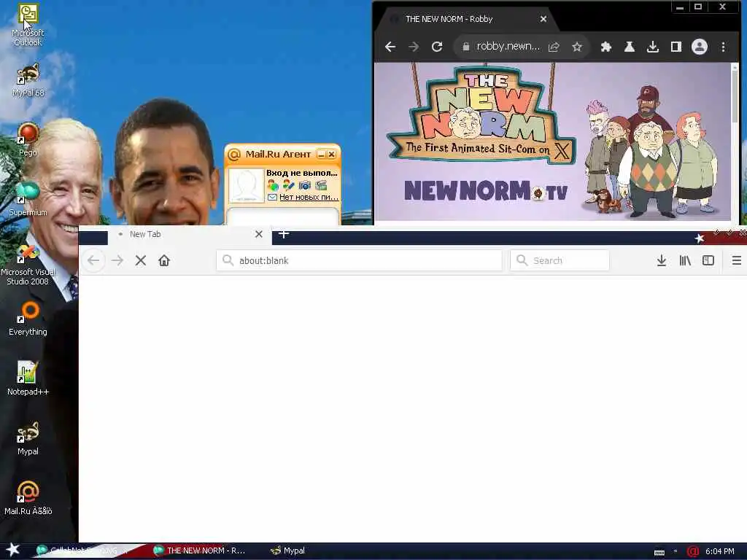The height and width of the screenshot is (560, 747).
Task: Open the Mail.Ru agent desktop shortcut
Action: (28, 498)
